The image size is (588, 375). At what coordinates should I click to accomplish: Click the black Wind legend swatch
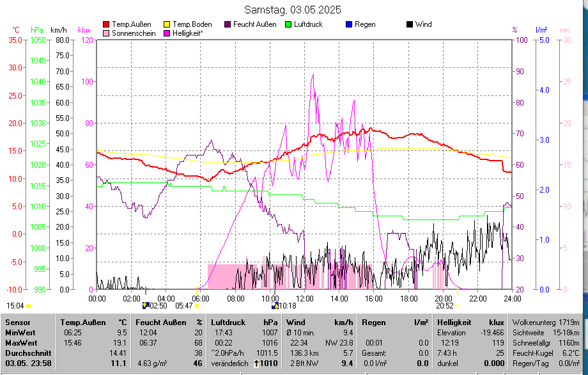tap(410, 24)
